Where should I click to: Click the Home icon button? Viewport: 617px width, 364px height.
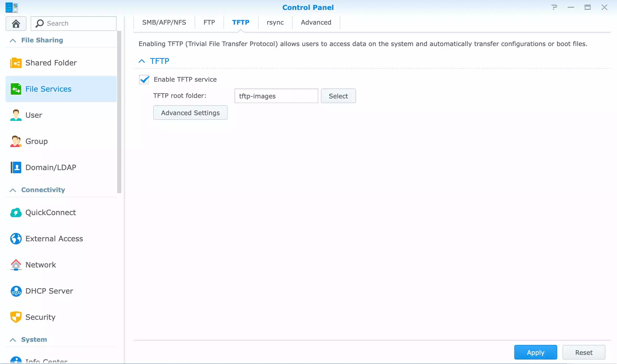16,24
